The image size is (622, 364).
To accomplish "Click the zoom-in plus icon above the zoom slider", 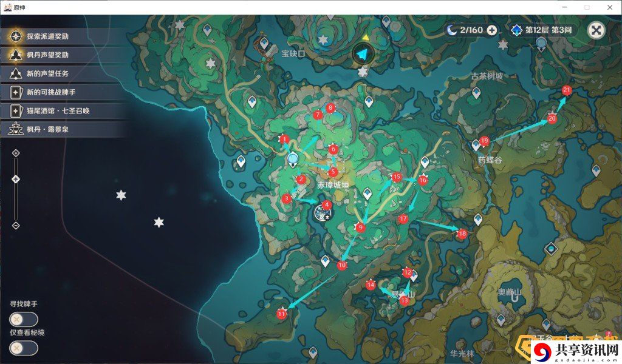I will click(x=16, y=153).
